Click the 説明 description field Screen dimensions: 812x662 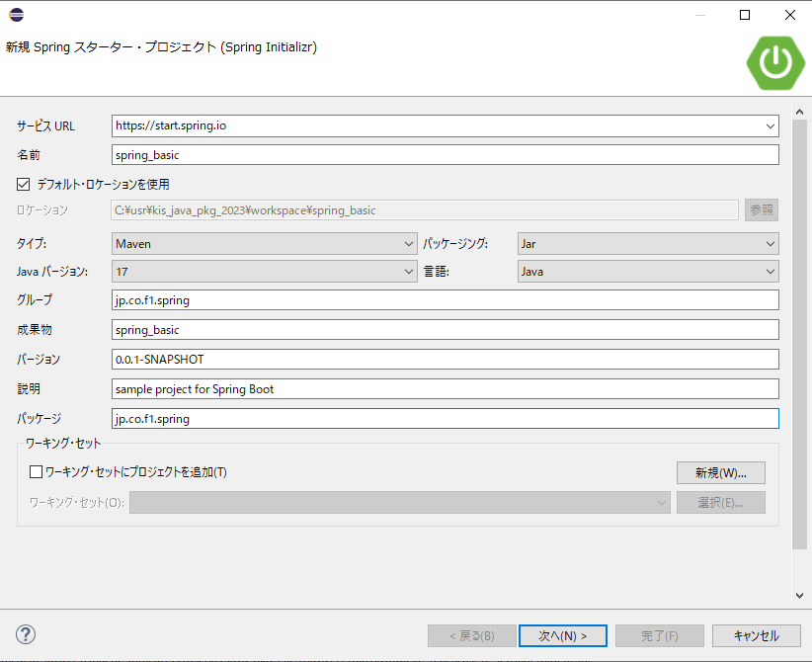pos(445,389)
